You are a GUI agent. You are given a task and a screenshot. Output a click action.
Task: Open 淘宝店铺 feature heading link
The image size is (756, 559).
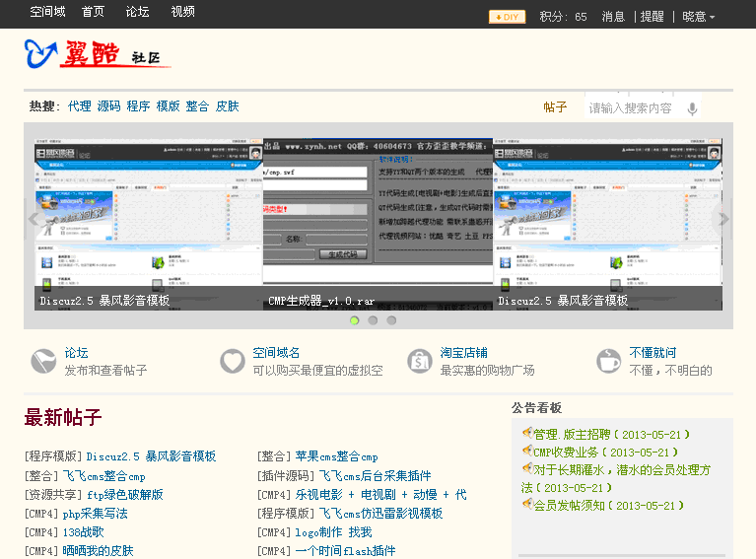pyautogui.click(x=464, y=353)
